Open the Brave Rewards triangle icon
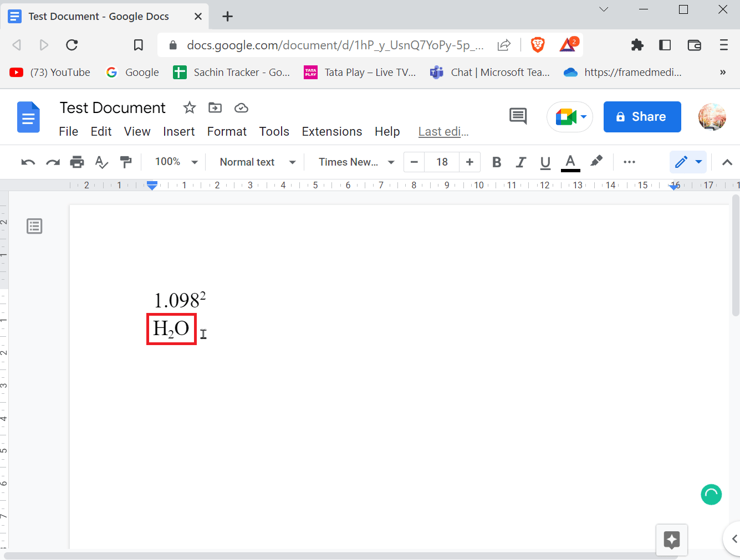 click(568, 44)
